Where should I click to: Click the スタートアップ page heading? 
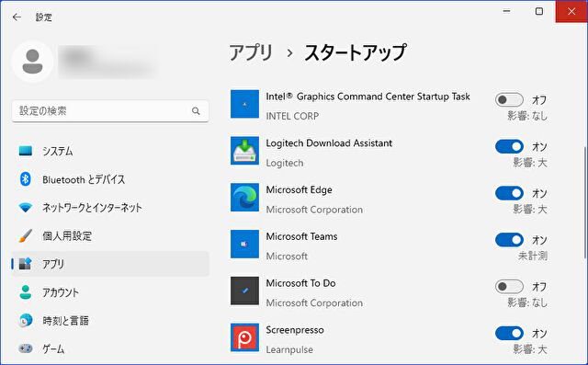click(356, 52)
